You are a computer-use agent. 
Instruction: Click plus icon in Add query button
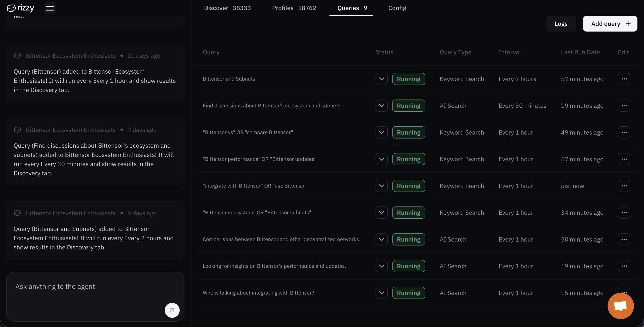tap(628, 24)
